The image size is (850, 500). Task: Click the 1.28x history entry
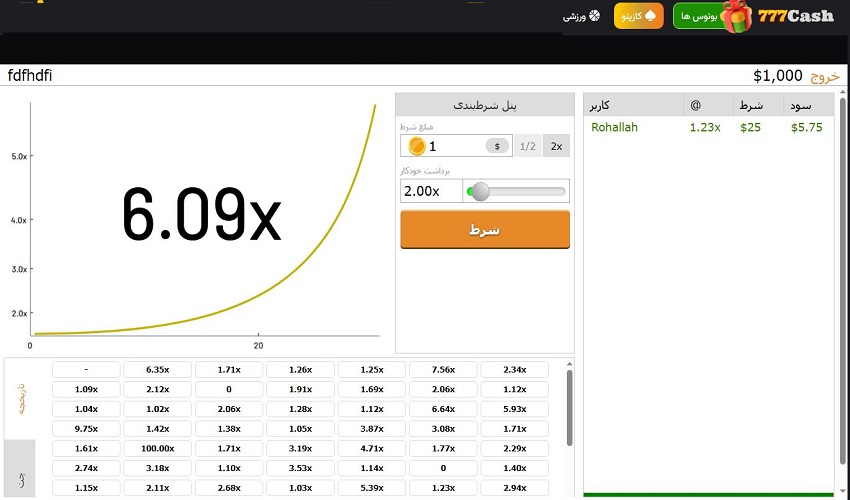pos(300,409)
